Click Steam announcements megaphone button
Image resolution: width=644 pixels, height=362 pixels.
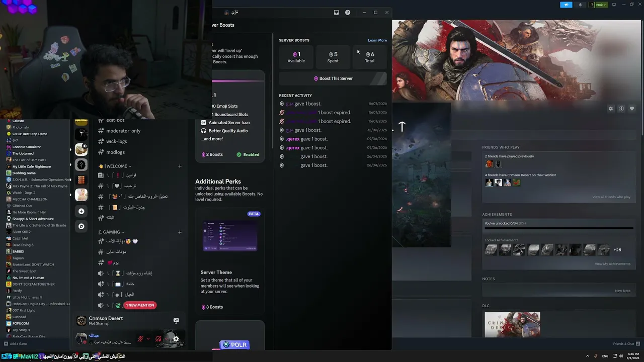566,5
